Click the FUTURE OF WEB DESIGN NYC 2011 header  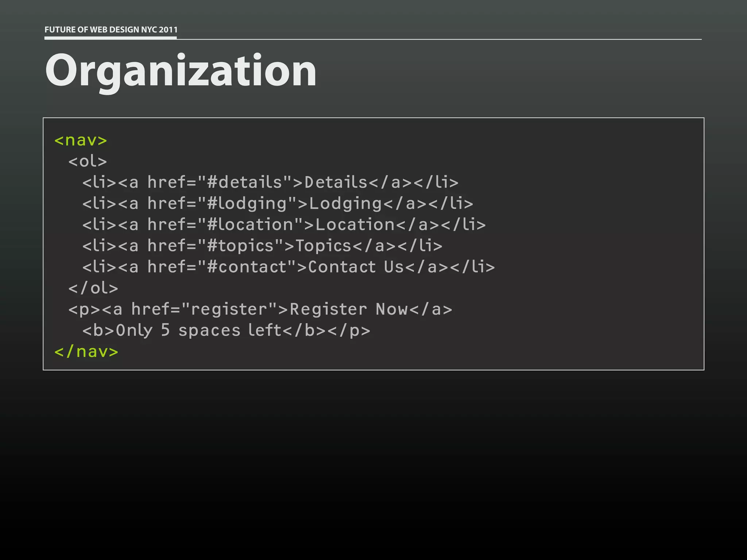coord(111,30)
